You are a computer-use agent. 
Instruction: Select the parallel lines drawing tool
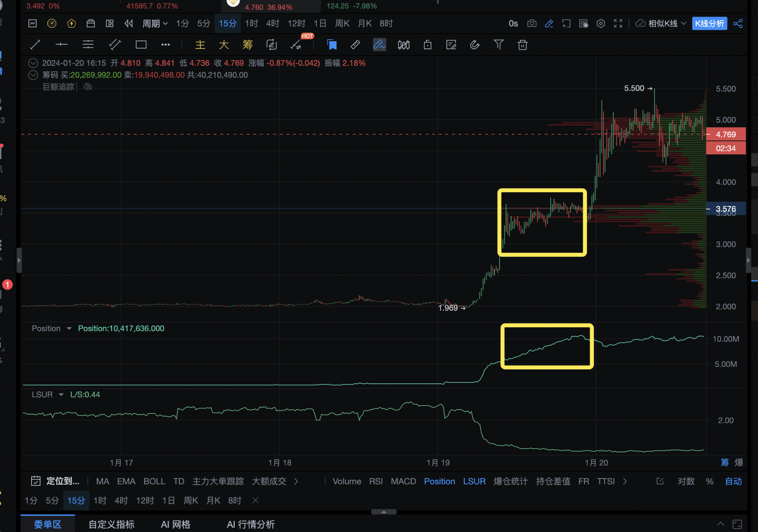tap(88, 45)
